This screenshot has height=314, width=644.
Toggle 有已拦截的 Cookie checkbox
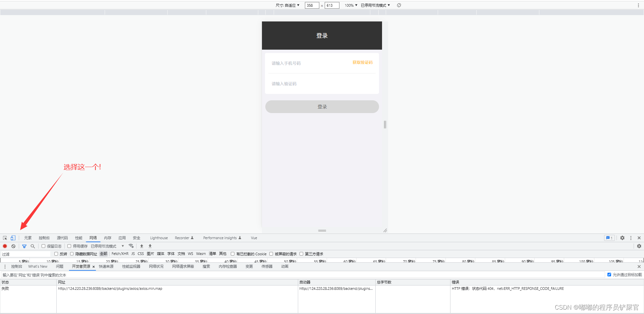coord(232,254)
